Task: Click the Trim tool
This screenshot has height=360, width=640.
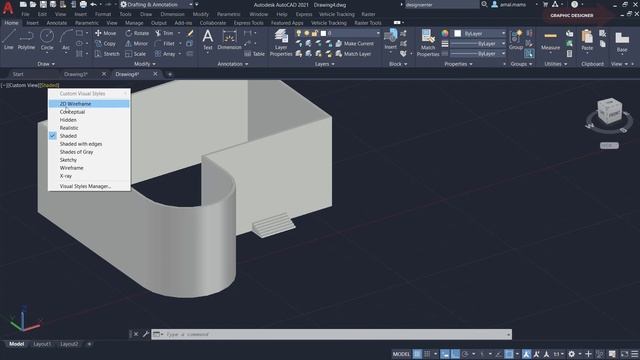Action: click(x=164, y=33)
